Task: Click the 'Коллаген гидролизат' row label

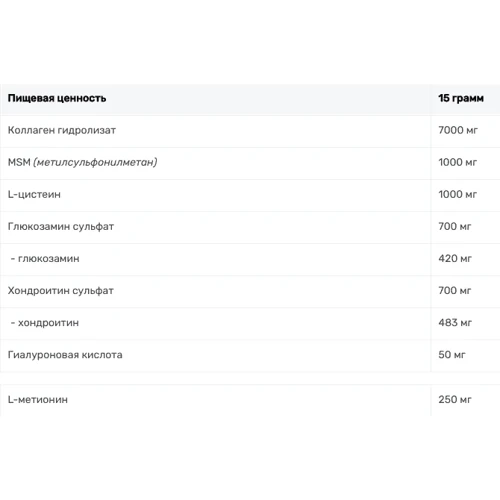Action: tap(62, 130)
